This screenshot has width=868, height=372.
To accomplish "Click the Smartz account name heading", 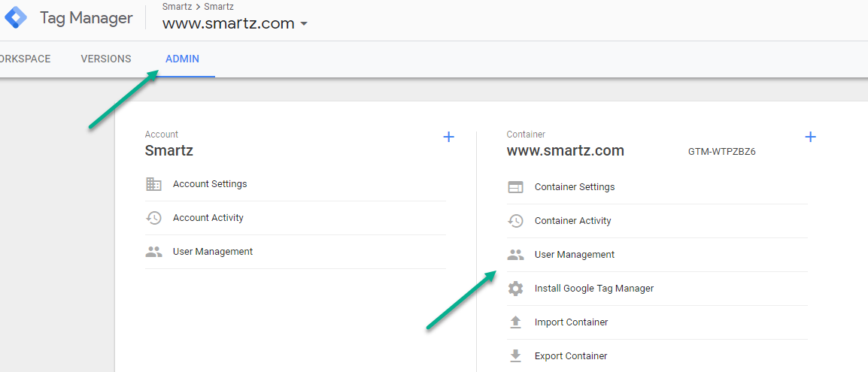I will [x=168, y=150].
